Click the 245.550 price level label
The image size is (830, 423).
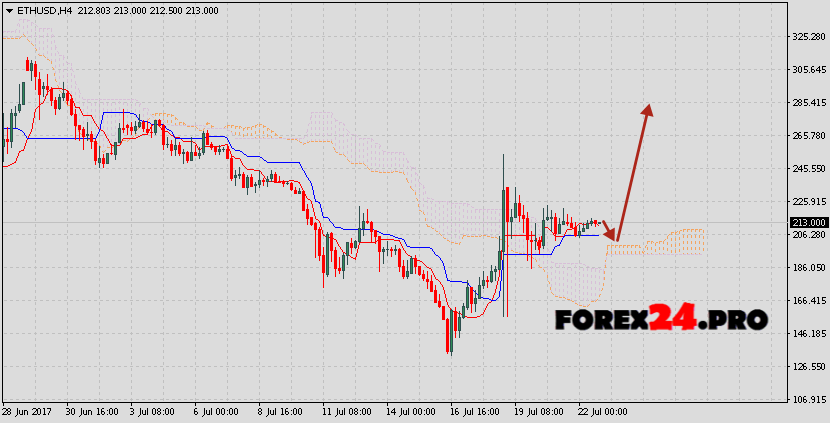click(x=808, y=169)
